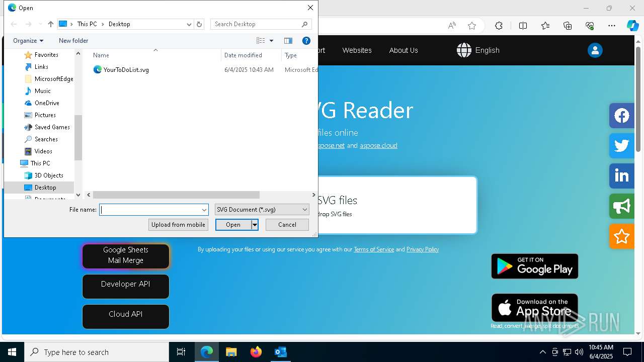This screenshot has height=362, width=644.
Task: Share the page on Twitter
Action: coord(622,146)
